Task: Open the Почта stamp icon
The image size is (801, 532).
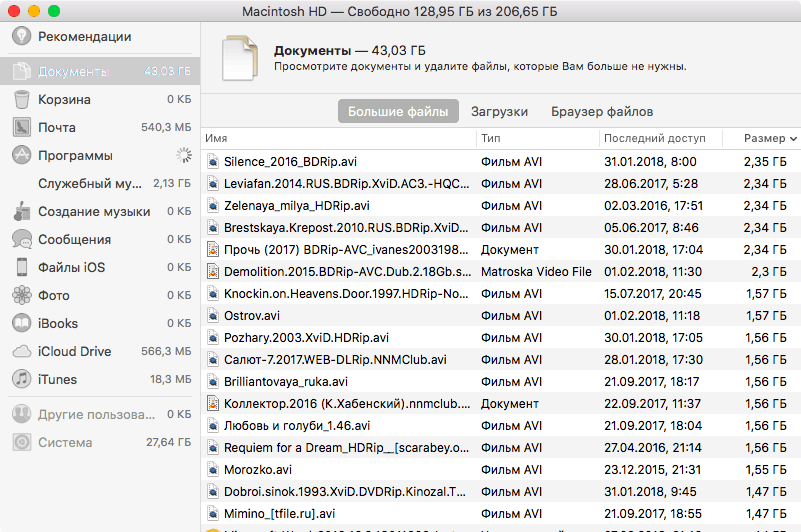Action: coord(21,127)
